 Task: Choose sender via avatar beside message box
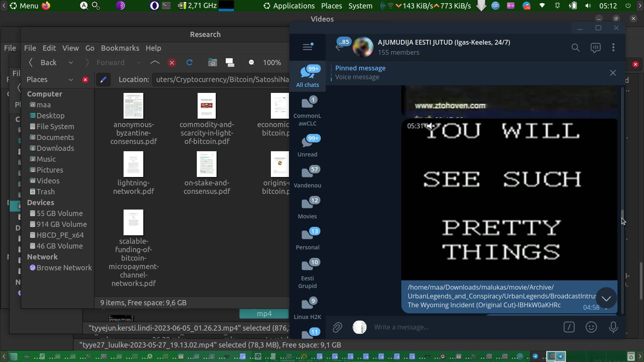click(359, 327)
